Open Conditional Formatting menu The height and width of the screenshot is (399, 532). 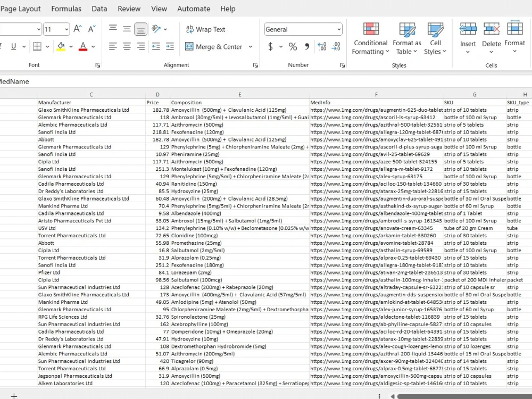[x=370, y=38]
